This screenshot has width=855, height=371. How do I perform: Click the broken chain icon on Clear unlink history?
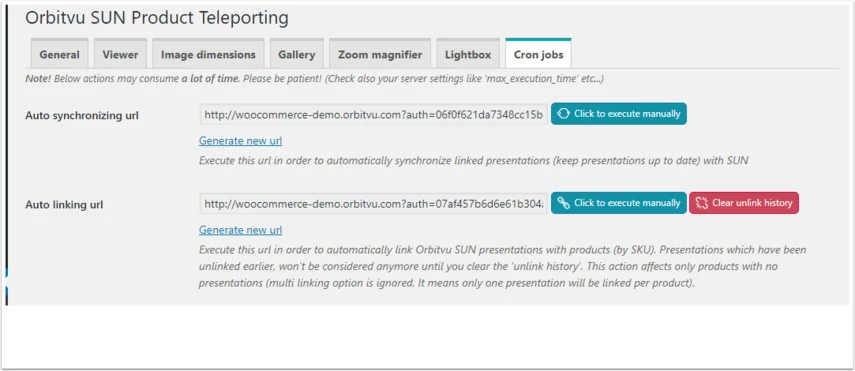click(702, 203)
